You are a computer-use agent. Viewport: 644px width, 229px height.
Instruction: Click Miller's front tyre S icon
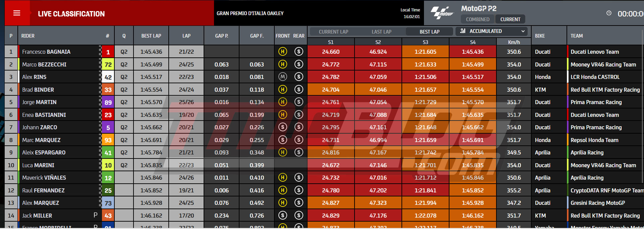point(283,215)
